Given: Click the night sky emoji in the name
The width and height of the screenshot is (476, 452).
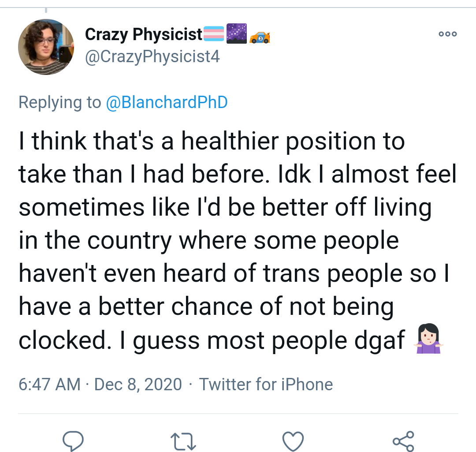Looking at the screenshot, I should tap(236, 34).
